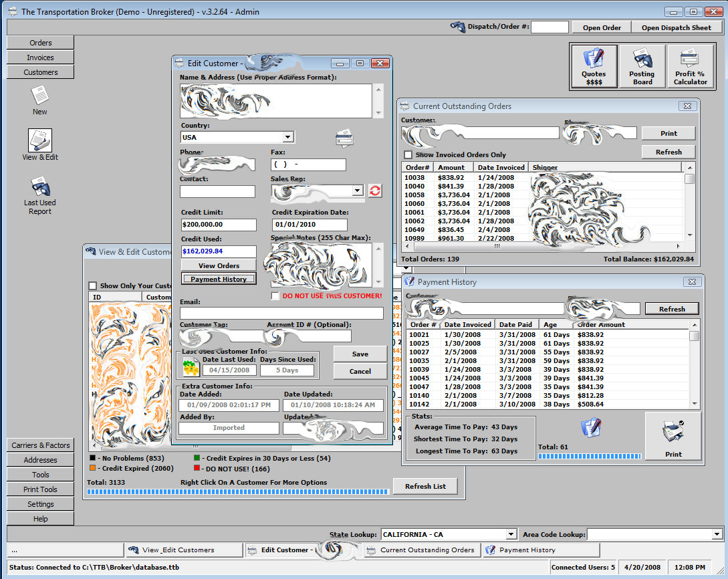
Task: Click the Dispatch/Order # input field
Action: click(550, 27)
